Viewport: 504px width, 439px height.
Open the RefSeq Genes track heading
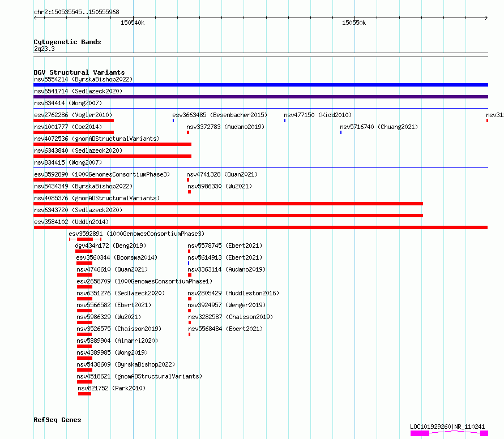click(x=57, y=420)
